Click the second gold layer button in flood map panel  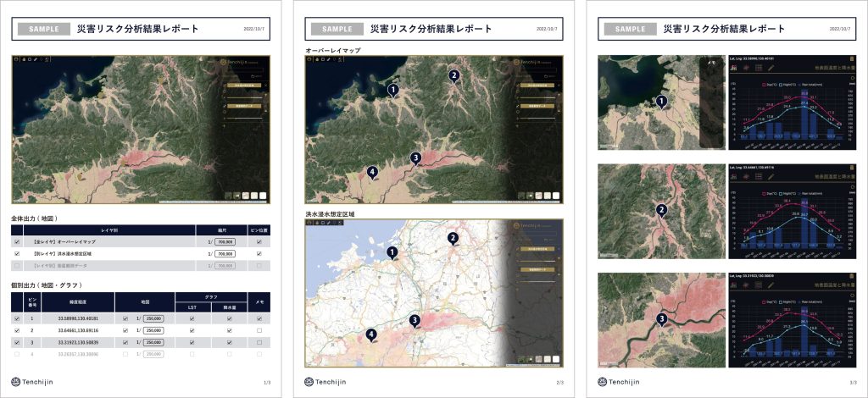[538, 268]
